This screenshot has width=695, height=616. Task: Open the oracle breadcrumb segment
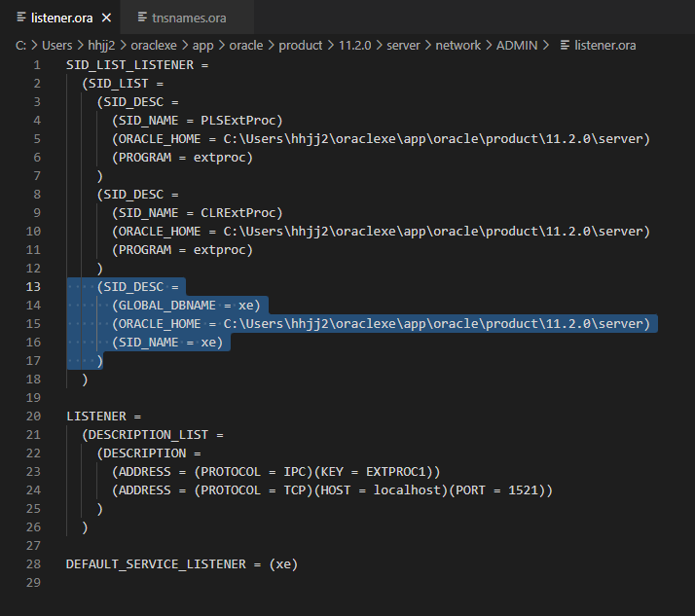[x=246, y=45]
